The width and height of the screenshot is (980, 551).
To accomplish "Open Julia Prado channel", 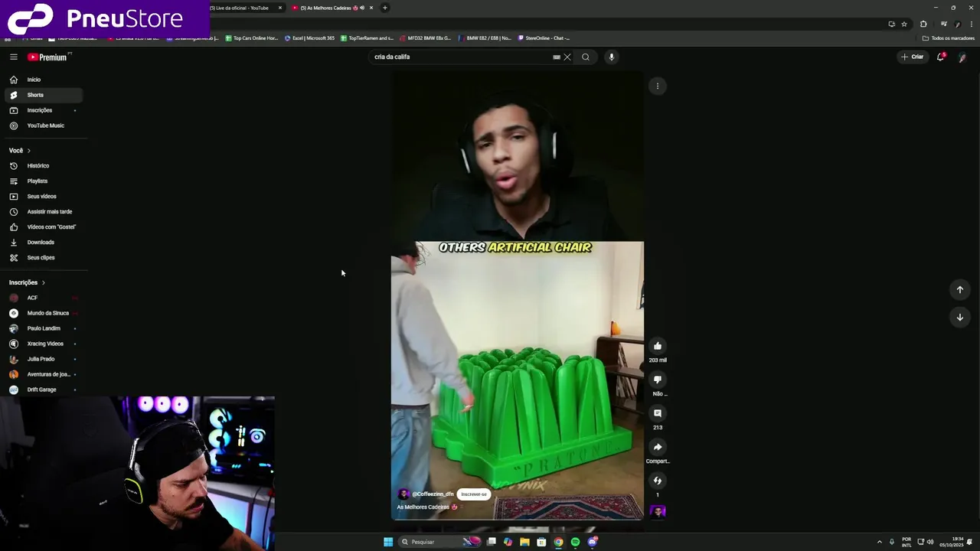I will [x=43, y=359].
